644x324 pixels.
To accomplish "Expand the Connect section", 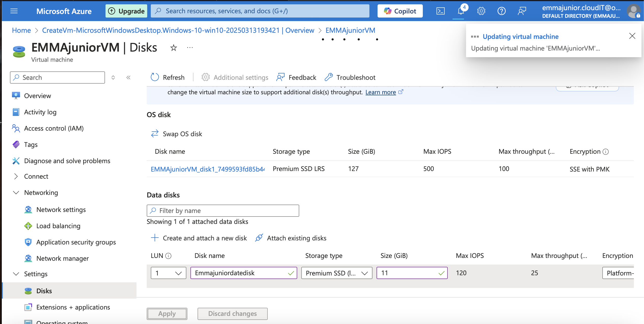I will pos(36,176).
